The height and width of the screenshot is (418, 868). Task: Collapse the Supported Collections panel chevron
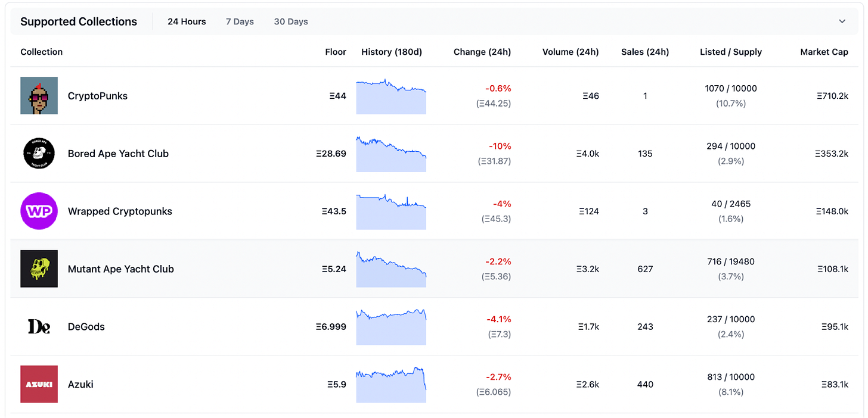click(842, 21)
